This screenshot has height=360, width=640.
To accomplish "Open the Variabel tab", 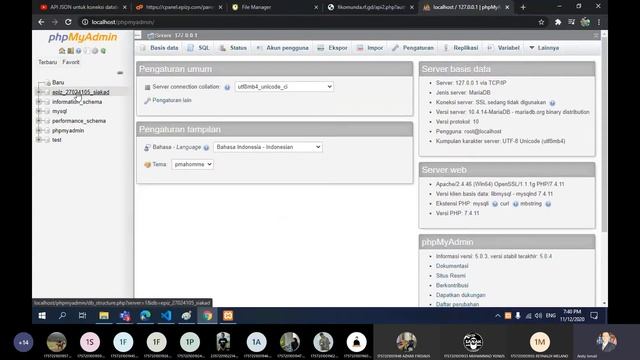I will tap(504, 48).
